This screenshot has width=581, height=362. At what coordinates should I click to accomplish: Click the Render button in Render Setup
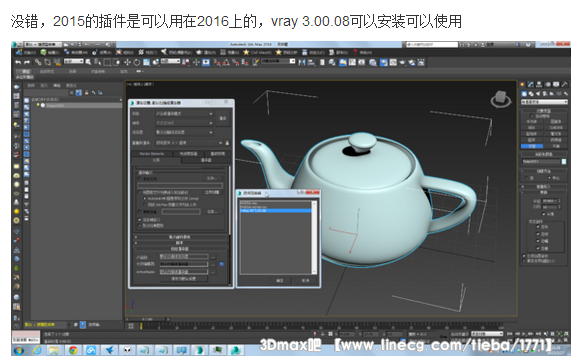223,118
